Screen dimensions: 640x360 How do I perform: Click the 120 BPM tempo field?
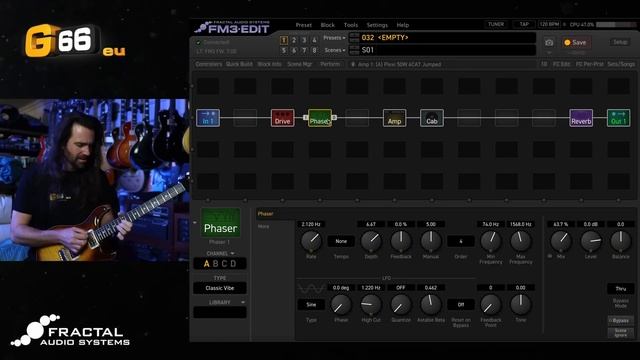click(x=549, y=24)
